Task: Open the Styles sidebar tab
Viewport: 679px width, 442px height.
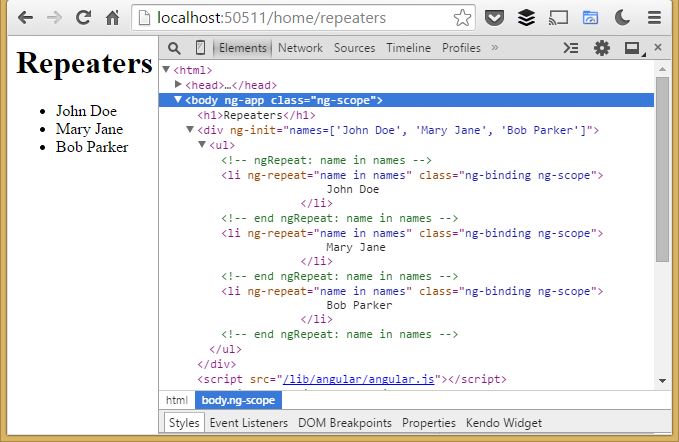Action: (184, 423)
